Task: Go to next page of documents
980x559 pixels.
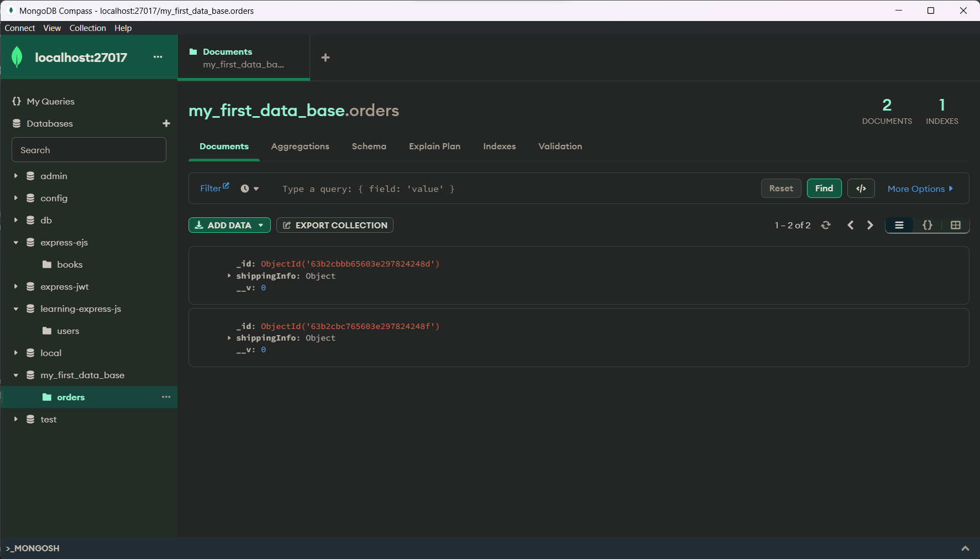Action: pyautogui.click(x=870, y=225)
